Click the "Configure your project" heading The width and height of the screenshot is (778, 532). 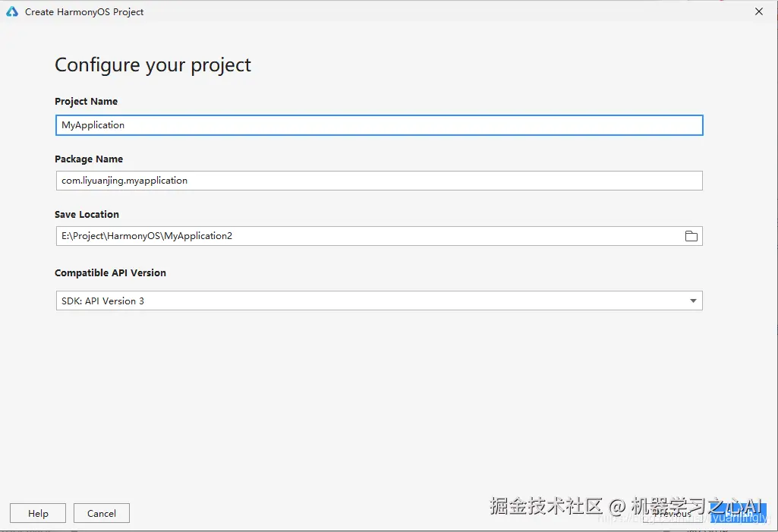click(153, 65)
